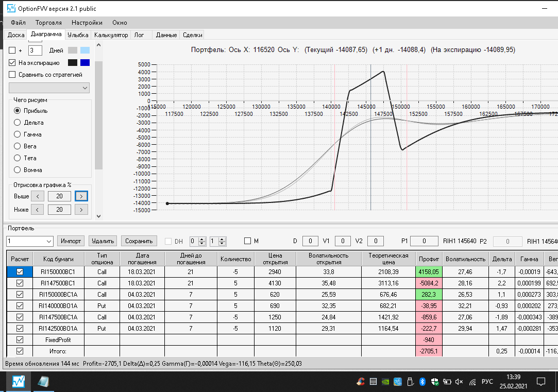Click the Удалить button
The width and height of the screenshot is (558, 392).
103,241
